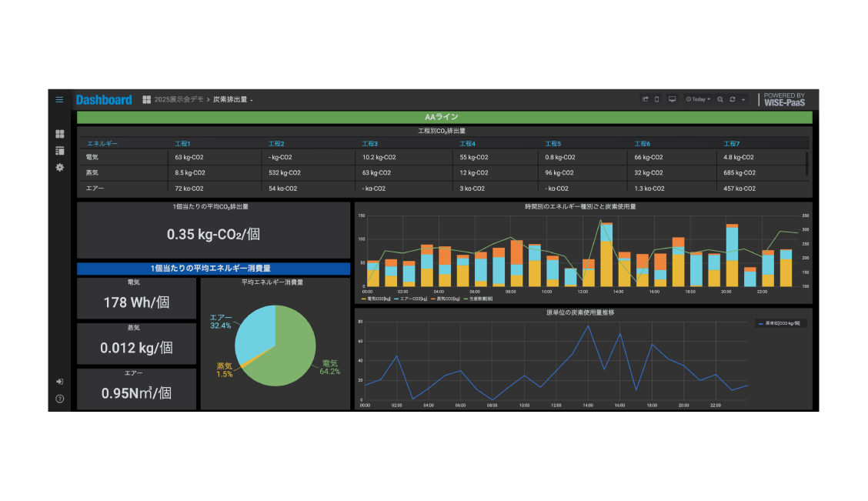This screenshot has height=501, width=868.
Task: Click the scrollbar of CO2 table
Action: (x=806, y=164)
